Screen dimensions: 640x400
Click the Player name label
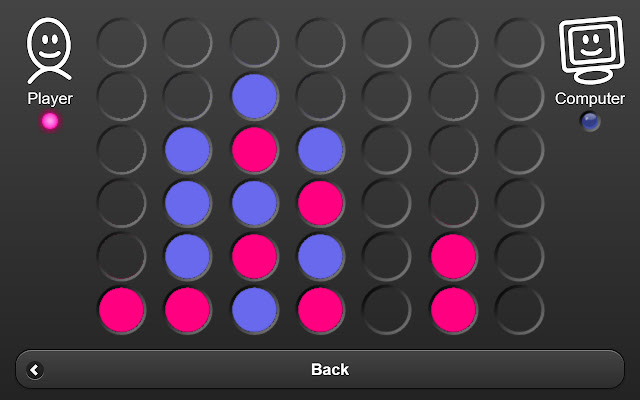point(50,99)
